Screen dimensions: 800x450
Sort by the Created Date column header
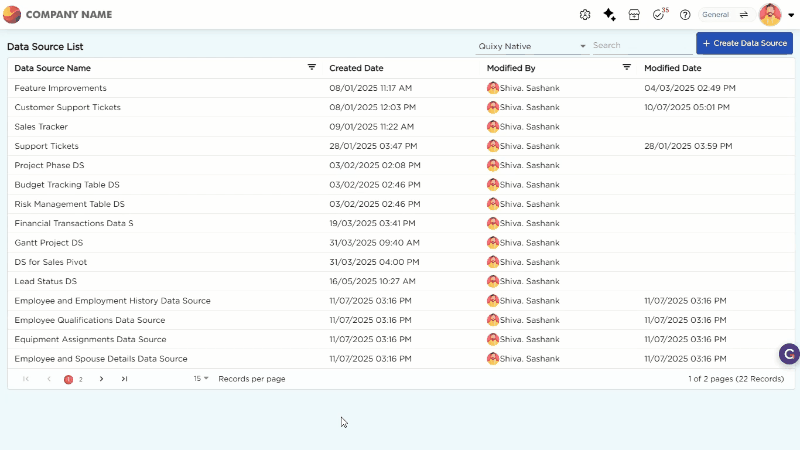pyautogui.click(x=356, y=68)
